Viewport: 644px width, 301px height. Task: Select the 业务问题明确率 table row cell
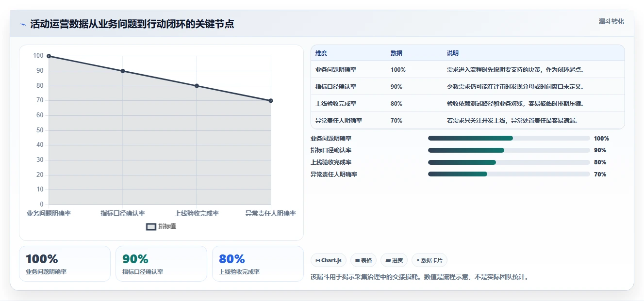336,70
